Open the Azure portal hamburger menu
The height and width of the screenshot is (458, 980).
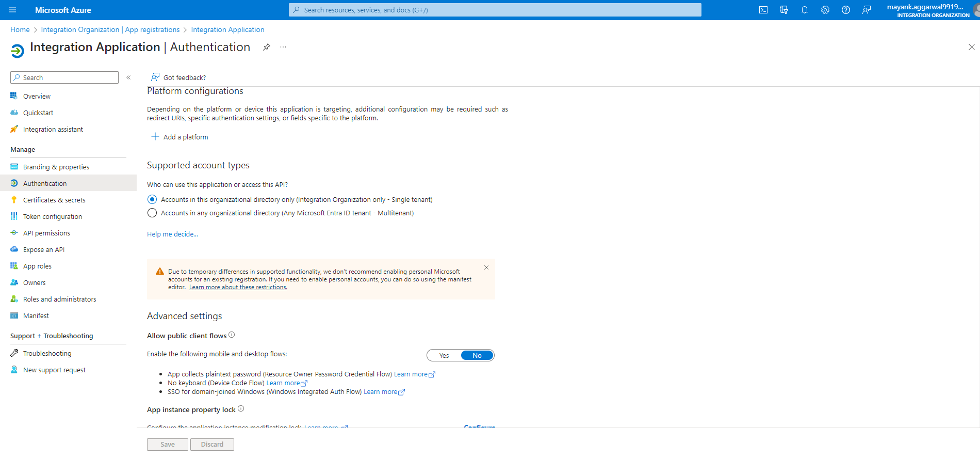[x=13, y=10]
